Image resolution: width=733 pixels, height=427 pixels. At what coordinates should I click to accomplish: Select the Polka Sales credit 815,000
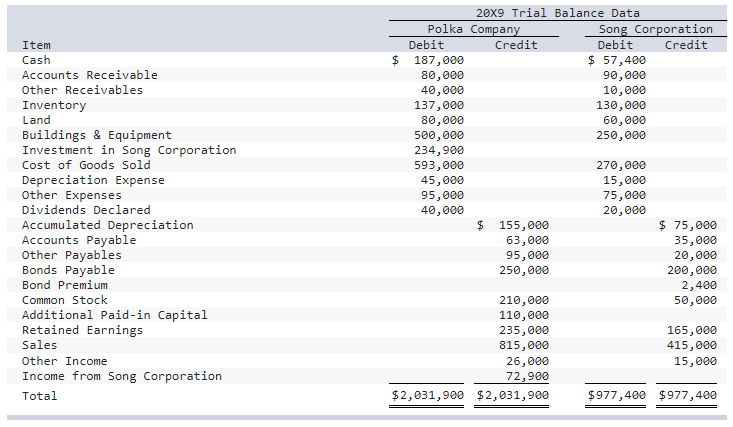(x=524, y=345)
